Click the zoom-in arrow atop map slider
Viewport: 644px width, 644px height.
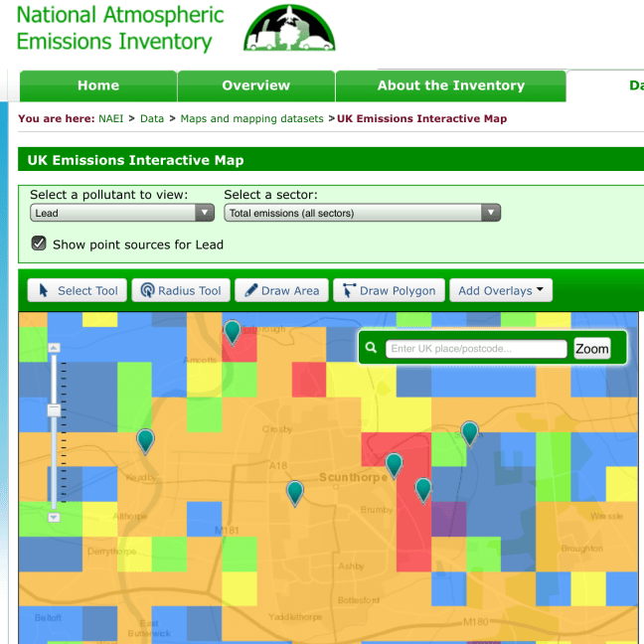click(x=55, y=347)
